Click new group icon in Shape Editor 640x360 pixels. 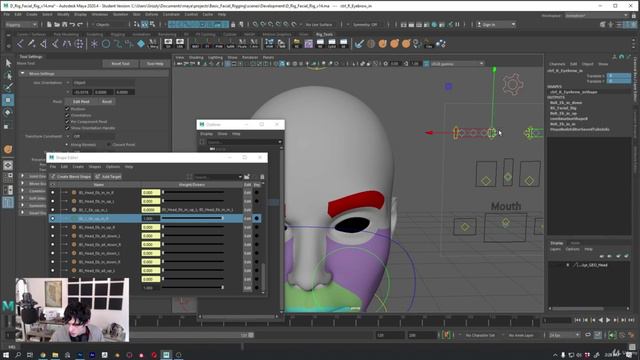point(247,177)
